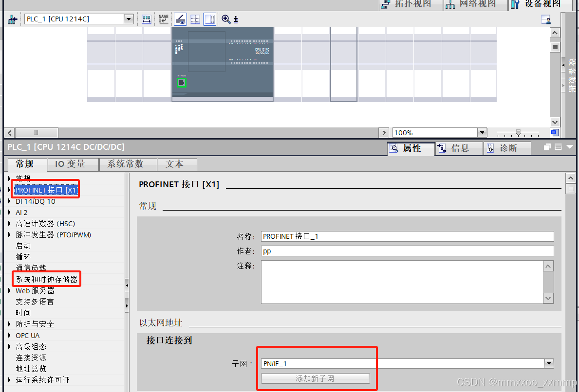Toggle the show module labels eye icon
Screen dimensions: 579x392
pos(180,19)
